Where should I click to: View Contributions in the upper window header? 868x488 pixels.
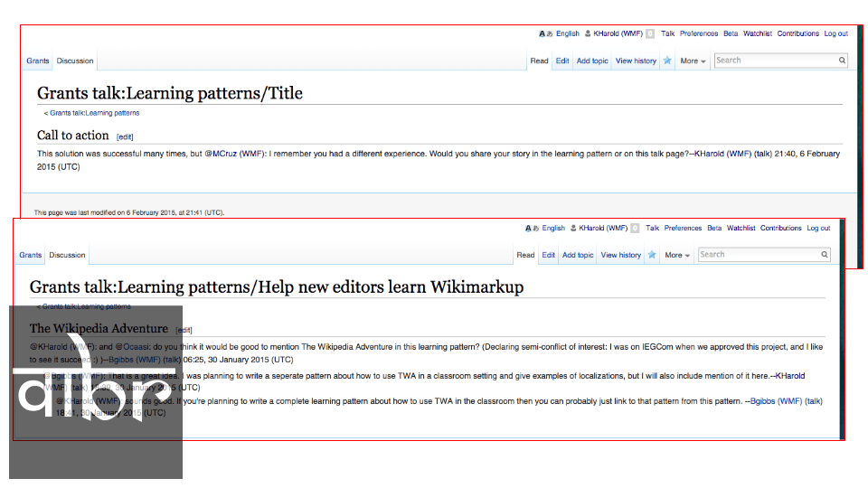click(x=797, y=33)
